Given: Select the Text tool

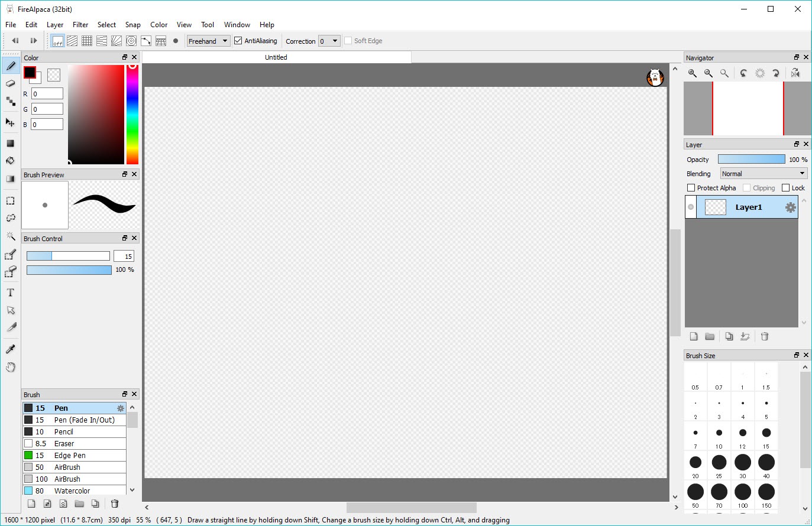Looking at the screenshot, I should (x=10, y=293).
